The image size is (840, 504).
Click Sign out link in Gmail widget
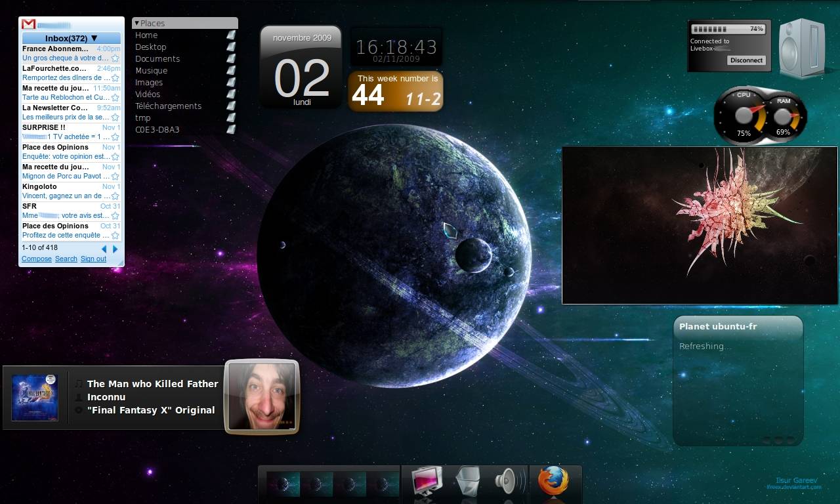point(93,259)
